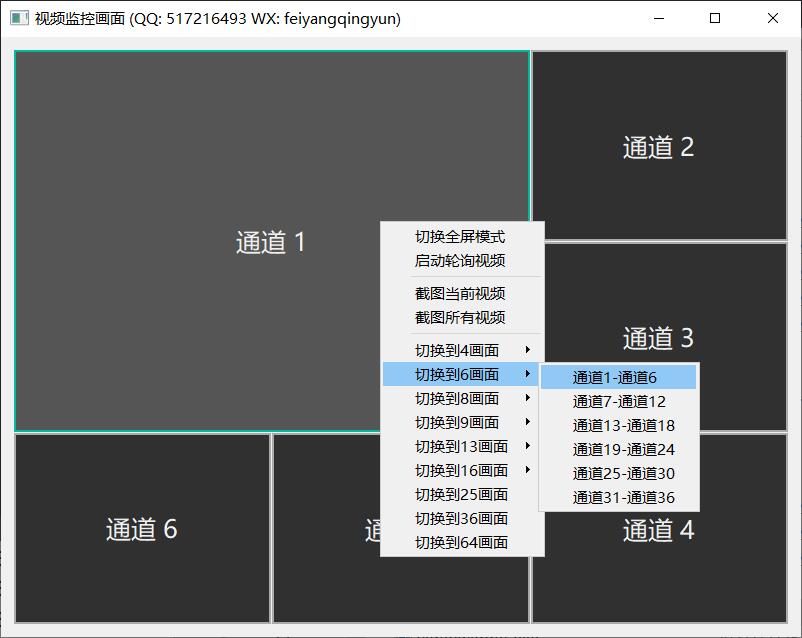Expand 切换到13画面 submenu arrow
The width and height of the screenshot is (802, 638).
(527, 447)
